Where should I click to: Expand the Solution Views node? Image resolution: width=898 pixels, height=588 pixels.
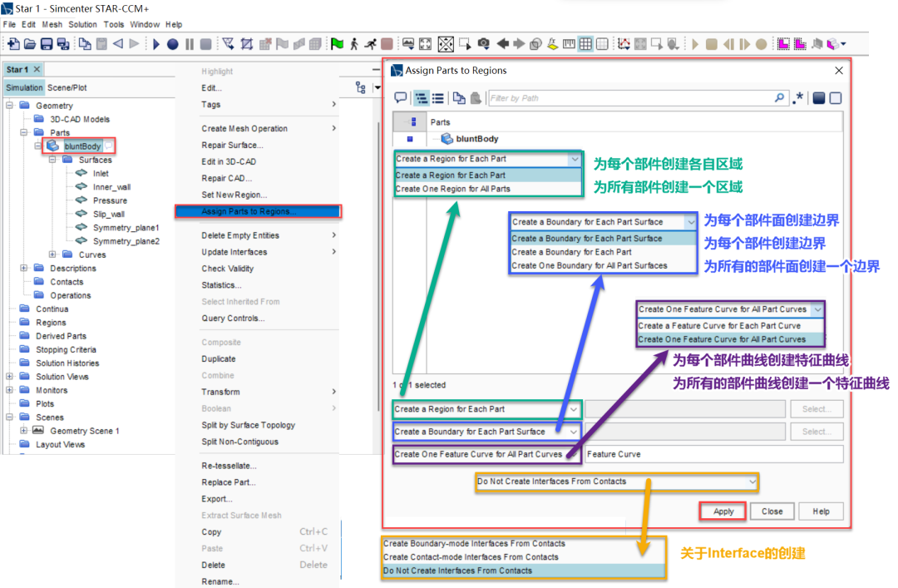[10, 377]
